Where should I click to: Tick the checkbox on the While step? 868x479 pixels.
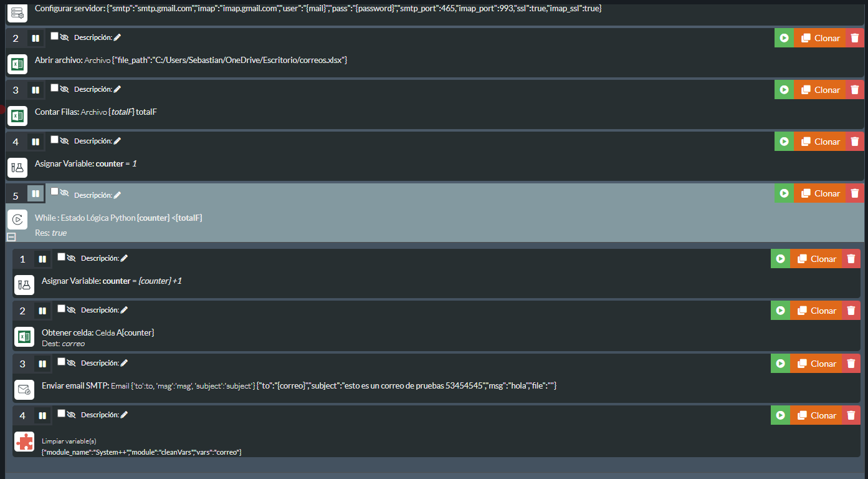[x=54, y=191]
